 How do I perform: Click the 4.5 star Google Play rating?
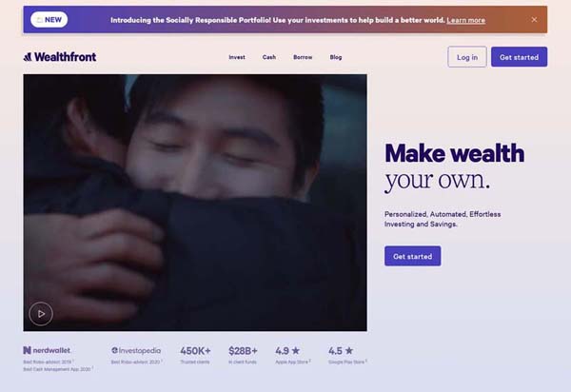click(341, 350)
